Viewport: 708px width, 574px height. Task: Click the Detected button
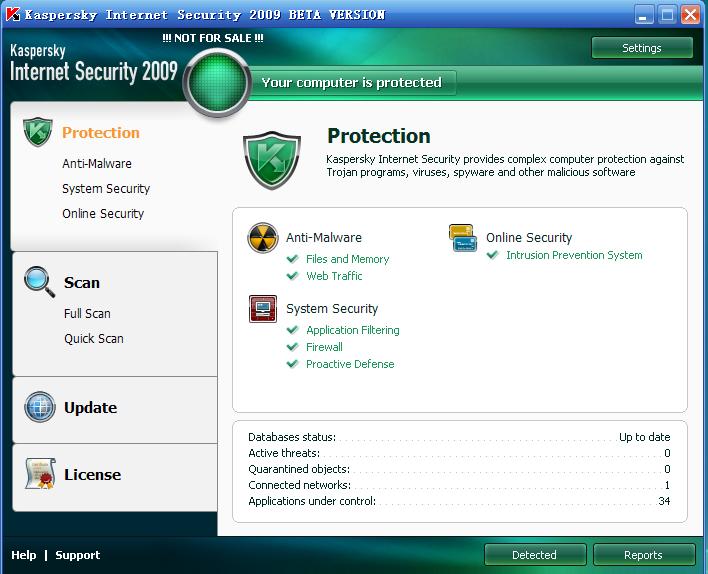point(535,555)
